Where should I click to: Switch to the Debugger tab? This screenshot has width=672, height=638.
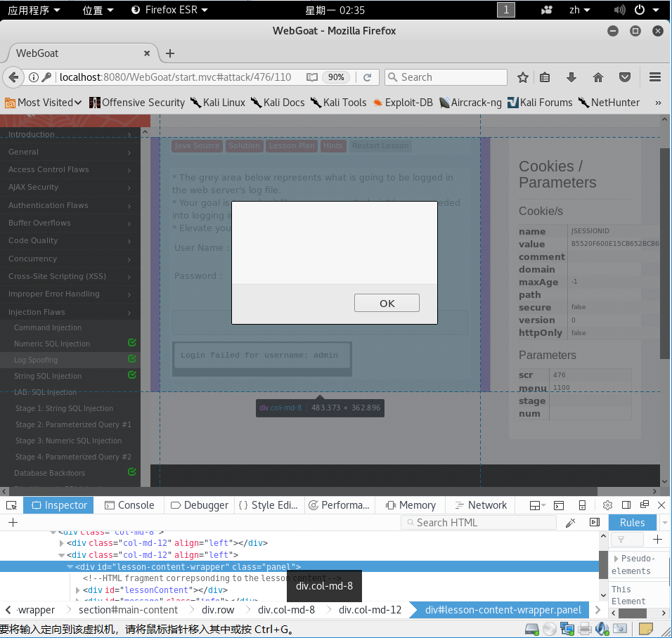pos(200,505)
